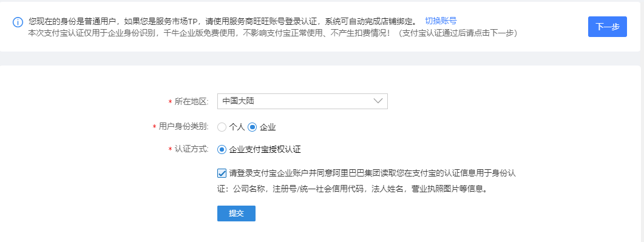This screenshot has width=644, height=242.
Task: Click the 下一步 button
Action: point(608,27)
